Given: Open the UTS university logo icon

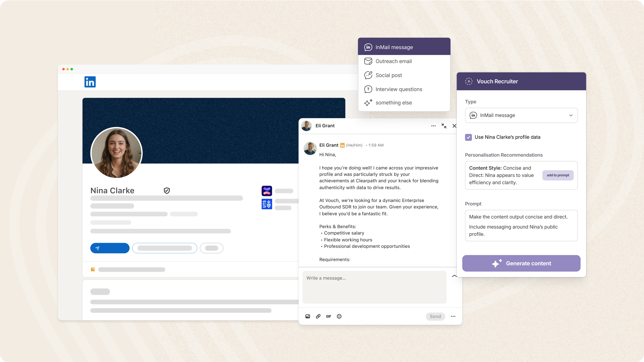Looking at the screenshot, I should pyautogui.click(x=267, y=204).
